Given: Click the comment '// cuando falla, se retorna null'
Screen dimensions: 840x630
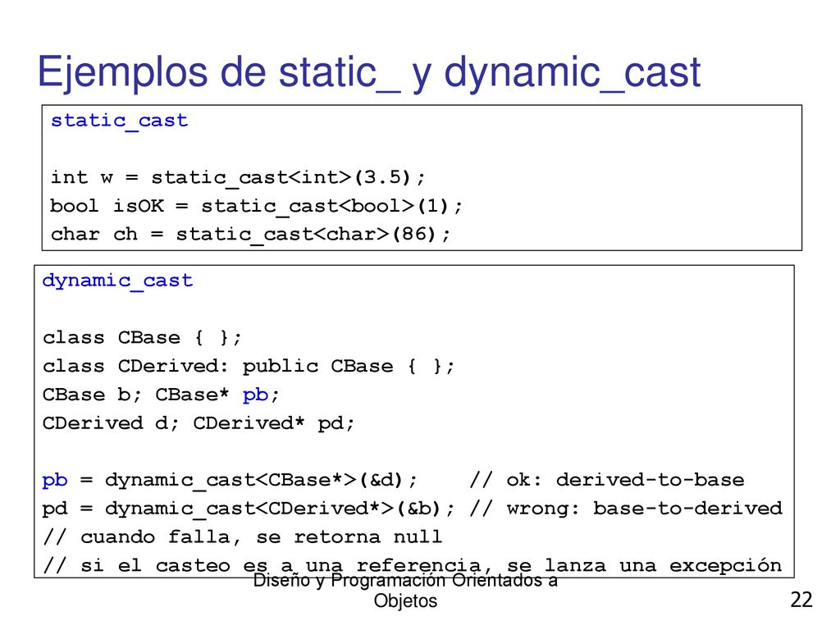Looking at the screenshot, I should (243, 536).
